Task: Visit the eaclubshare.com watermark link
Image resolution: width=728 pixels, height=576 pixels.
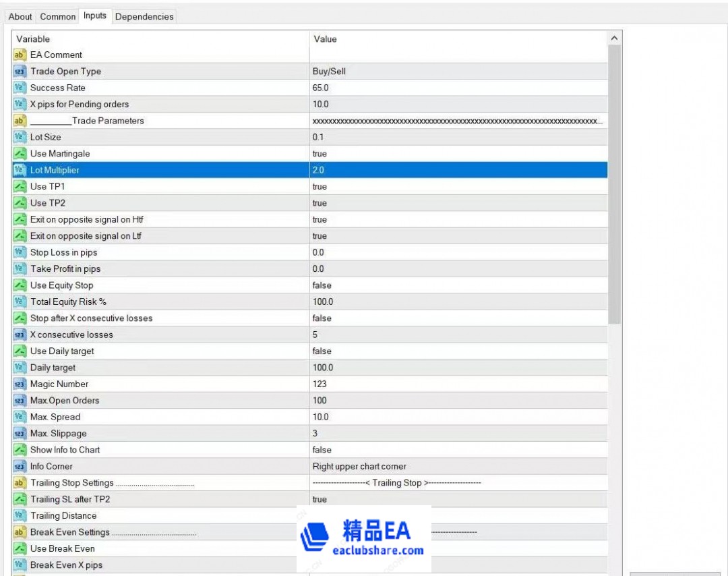Action: click(x=378, y=550)
